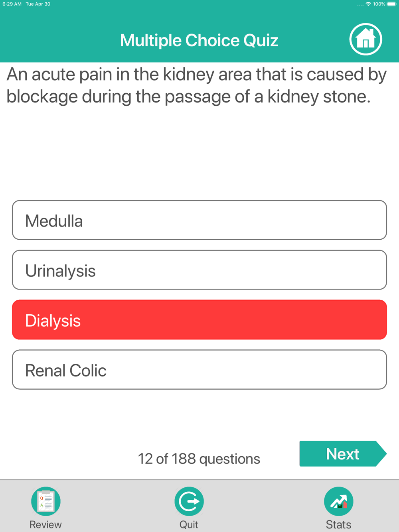Tap the 100% battery percentage text
399x532 pixels.
coord(379,4)
